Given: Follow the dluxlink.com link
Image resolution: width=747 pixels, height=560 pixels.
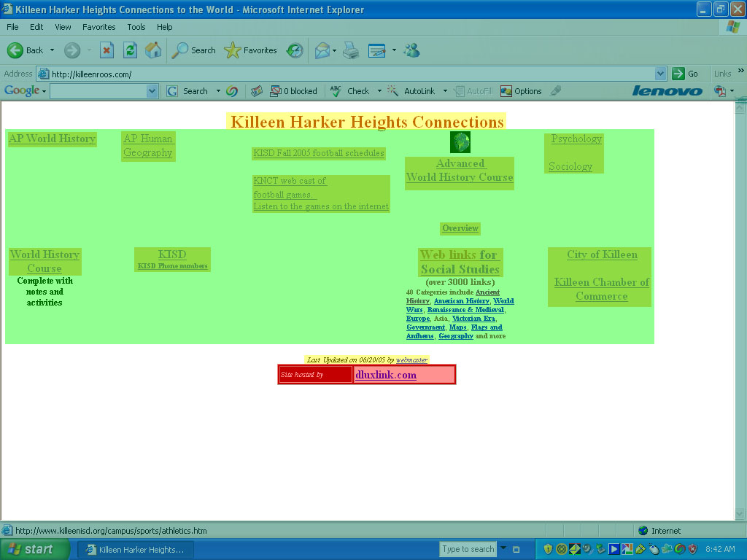Looking at the screenshot, I should tap(386, 375).
